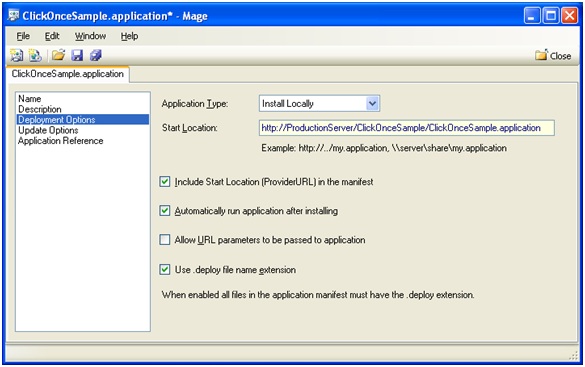Viewport: 585px width, 367px height.
Task: Click the Start Location URL field
Action: [x=406, y=128]
